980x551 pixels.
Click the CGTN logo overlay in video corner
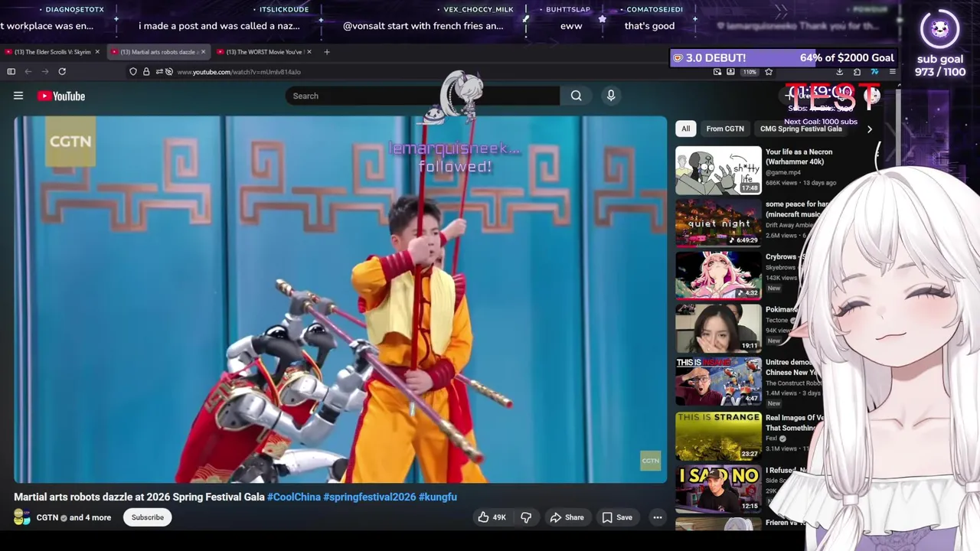click(650, 460)
